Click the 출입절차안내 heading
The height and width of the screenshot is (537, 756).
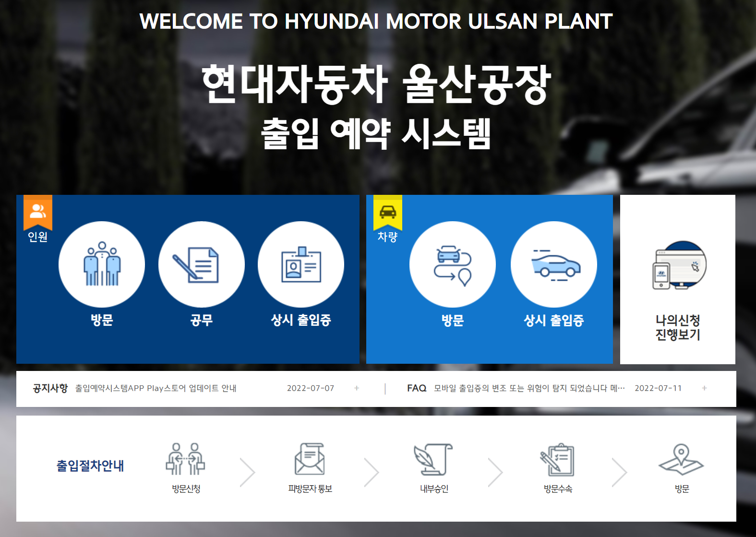(x=90, y=466)
